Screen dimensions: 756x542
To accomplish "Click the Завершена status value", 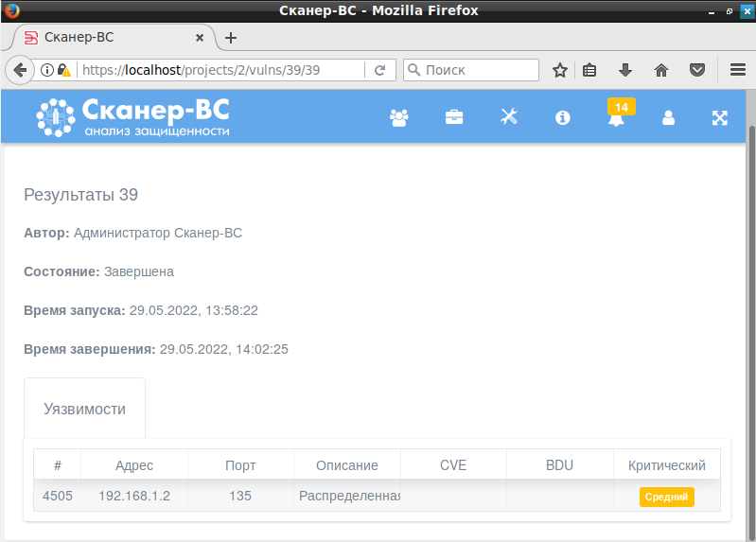I will 139,271.
